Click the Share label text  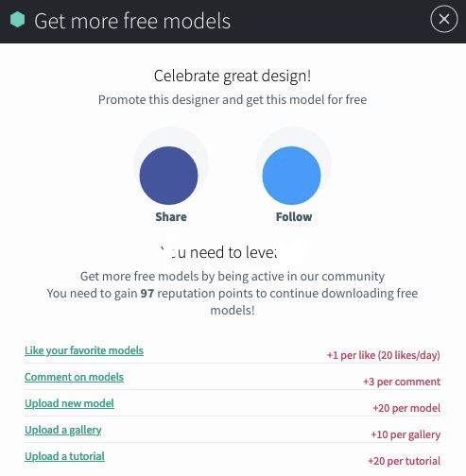click(x=171, y=217)
